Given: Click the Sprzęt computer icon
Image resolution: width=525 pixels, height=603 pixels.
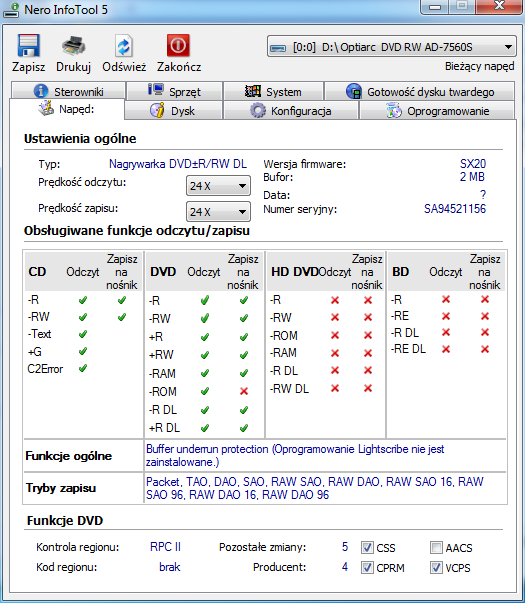Looking at the screenshot, I should pos(156,90).
